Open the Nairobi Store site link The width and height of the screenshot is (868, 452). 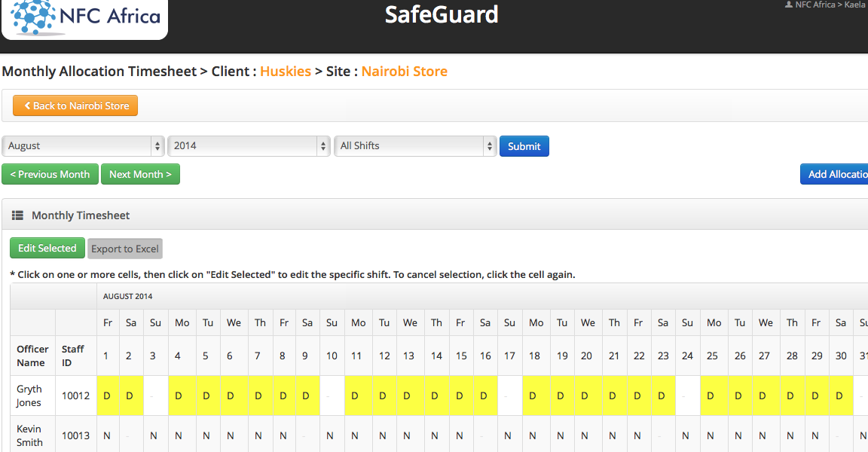point(405,72)
